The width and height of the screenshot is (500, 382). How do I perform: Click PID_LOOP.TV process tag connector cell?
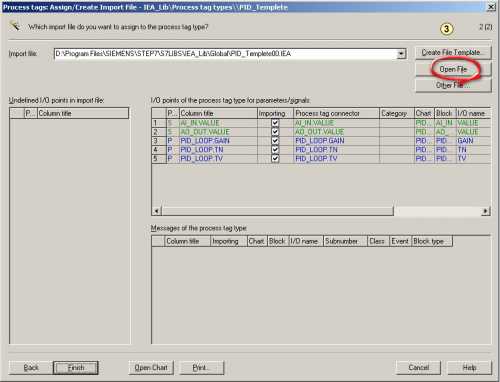(336, 159)
